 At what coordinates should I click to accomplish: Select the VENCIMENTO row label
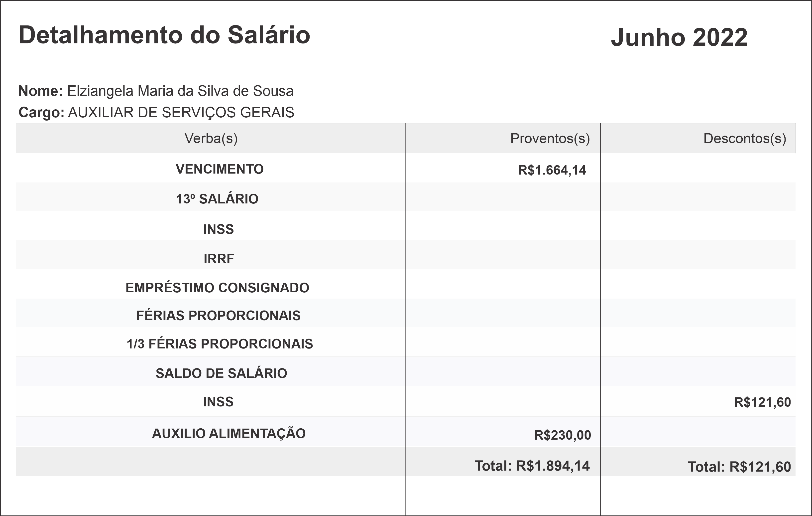[x=220, y=169]
